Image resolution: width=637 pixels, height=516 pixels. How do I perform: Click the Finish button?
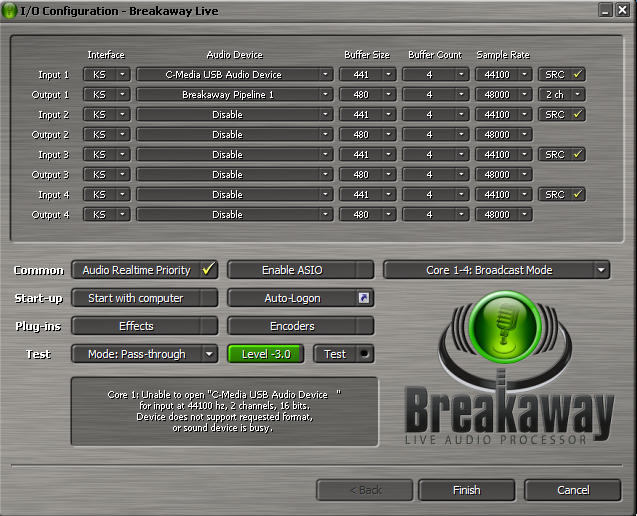[467, 490]
